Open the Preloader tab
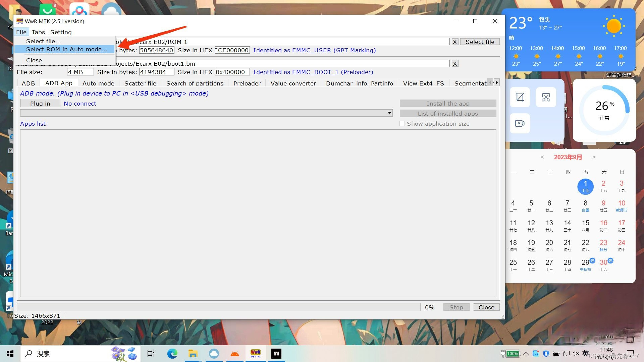 tap(247, 83)
